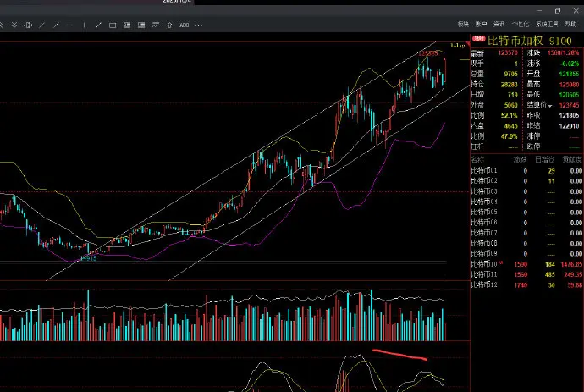Click the 比特币加权 9100 title
584x392 pixels.
pyautogui.click(x=529, y=41)
